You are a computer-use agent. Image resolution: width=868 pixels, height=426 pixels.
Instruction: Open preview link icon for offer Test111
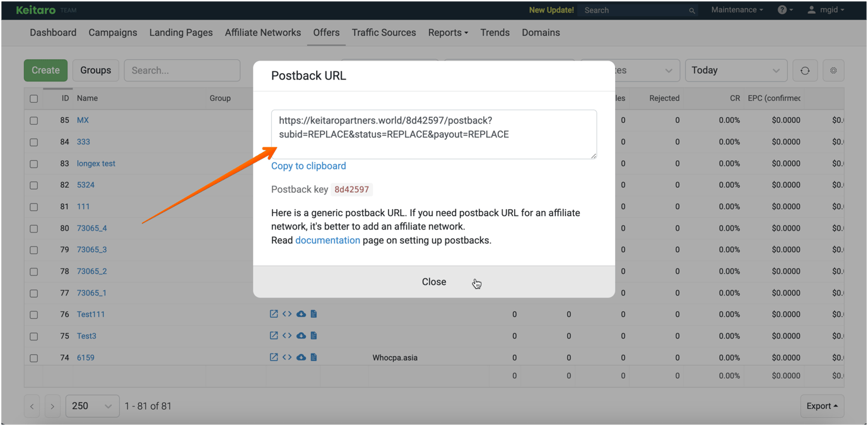click(x=273, y=314)
